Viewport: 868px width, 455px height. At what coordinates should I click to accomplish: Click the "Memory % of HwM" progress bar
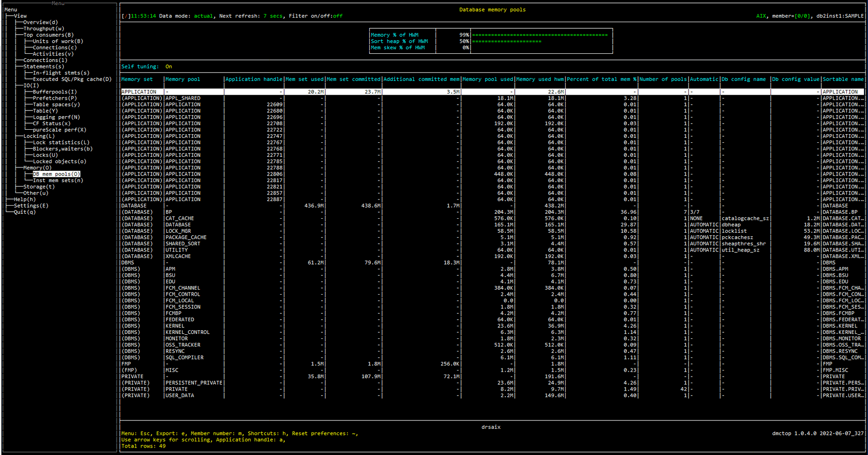tap(540, 35)
